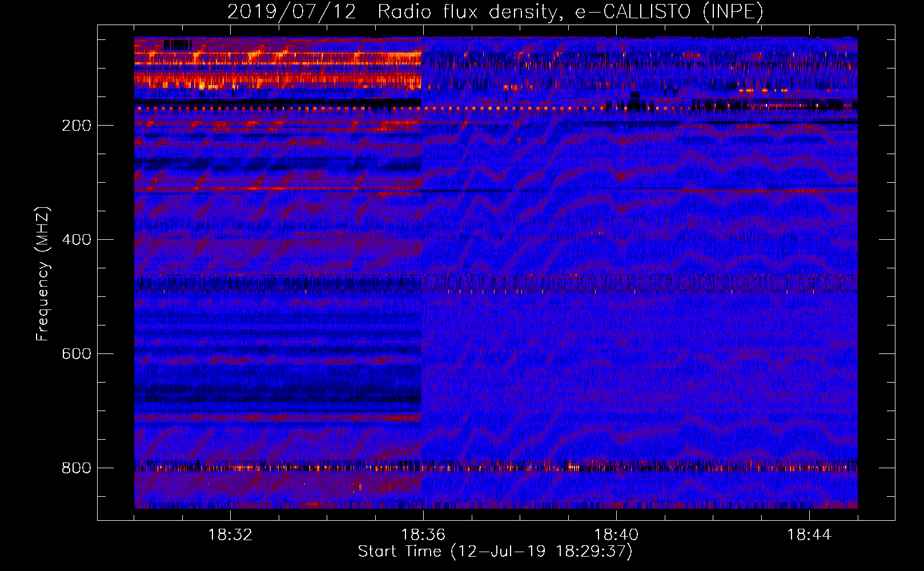Screen dimensions: 924x571
Task: Click the 18:44 time tick label
Action: (809, 535)
